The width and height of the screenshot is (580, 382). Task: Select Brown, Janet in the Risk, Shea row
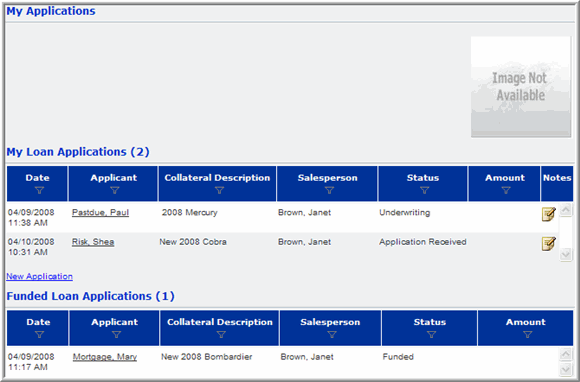(304, 242)
